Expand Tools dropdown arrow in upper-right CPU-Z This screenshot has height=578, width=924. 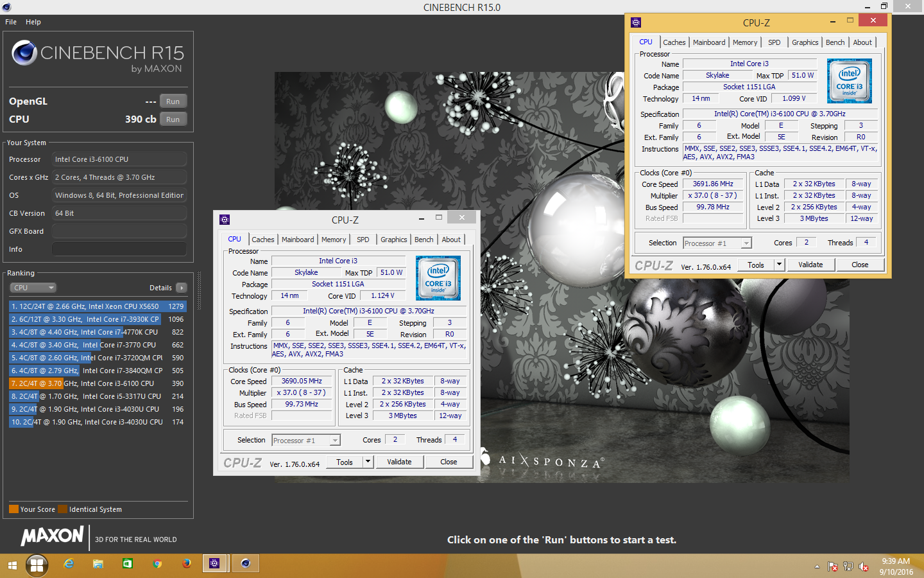point(779,265)
